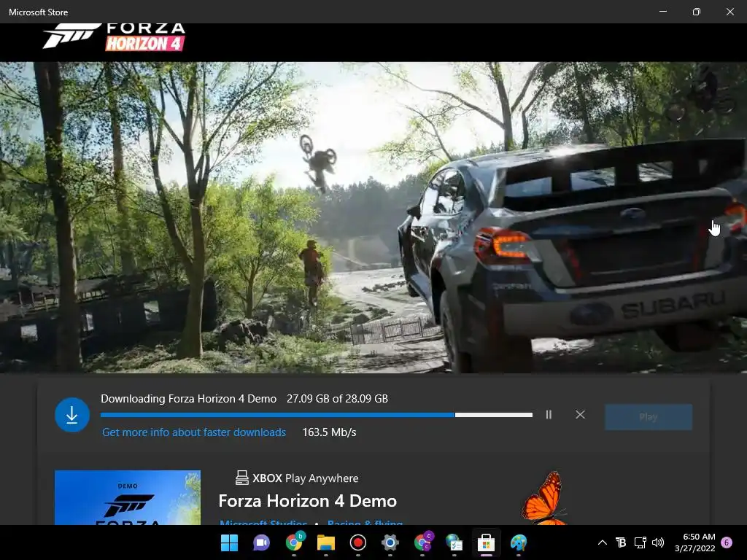747x560 pixels.
Task: Click the Downloading Forza Horizon 4 Demo label
Action: click(x=189, y=399)
